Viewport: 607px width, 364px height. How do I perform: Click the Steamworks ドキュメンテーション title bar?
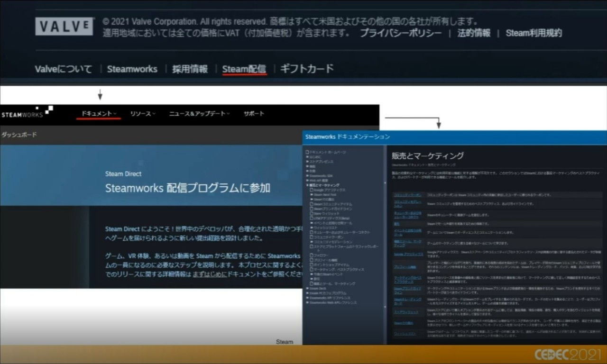point(455,137)
